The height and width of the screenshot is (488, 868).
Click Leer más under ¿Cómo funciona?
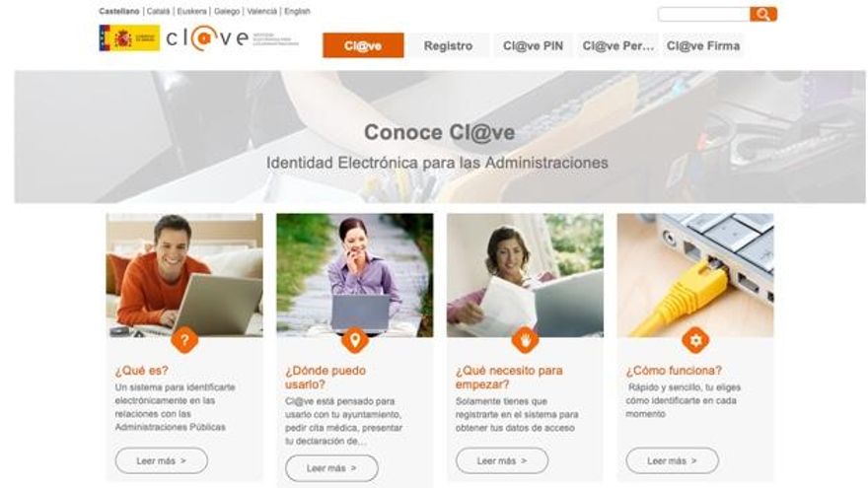click(x=673, y=460)
